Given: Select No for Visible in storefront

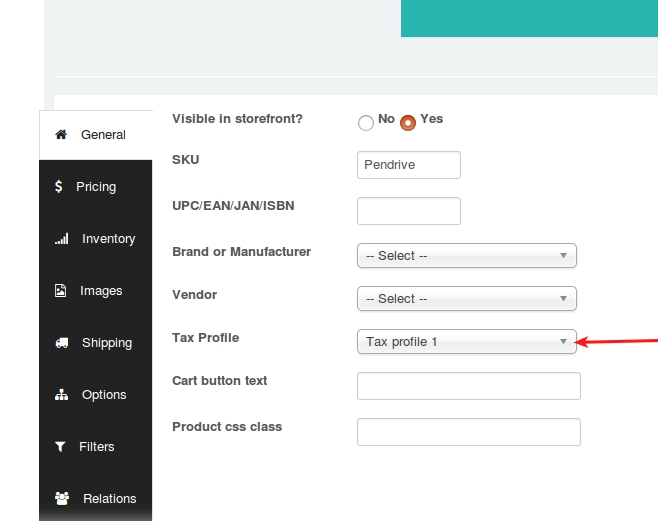Looking at the screenshot, I should (x=366, y=123).
